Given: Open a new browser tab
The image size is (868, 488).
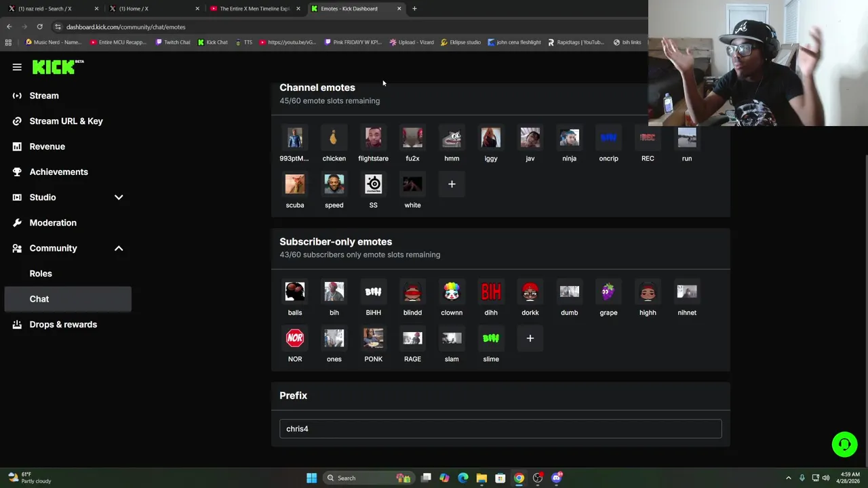Looking at the screenshot, I should [x=414, y=9].
